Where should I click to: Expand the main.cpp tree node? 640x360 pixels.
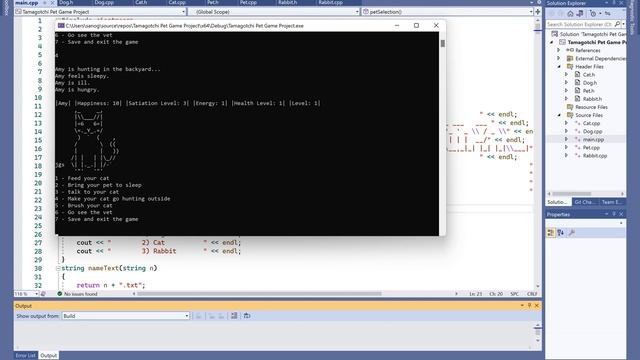567,139
